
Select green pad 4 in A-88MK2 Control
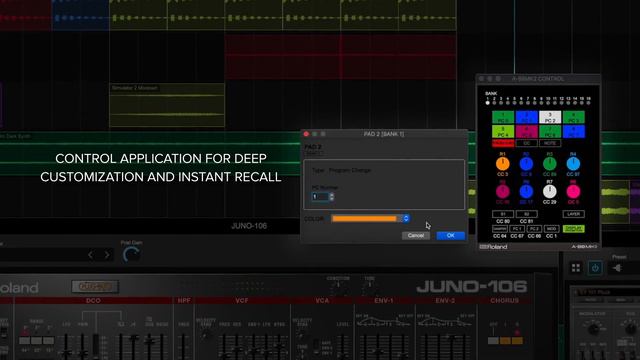point(573,117)
